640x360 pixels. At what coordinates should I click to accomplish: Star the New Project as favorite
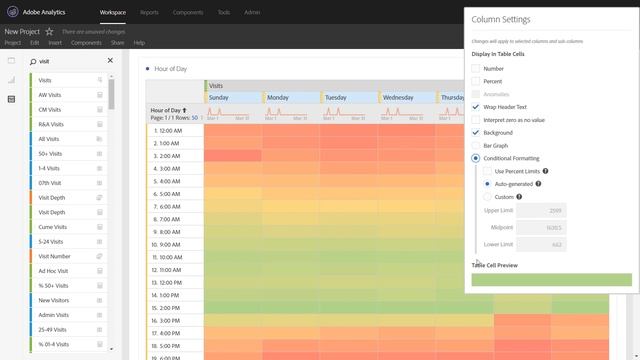coord(49,31)
